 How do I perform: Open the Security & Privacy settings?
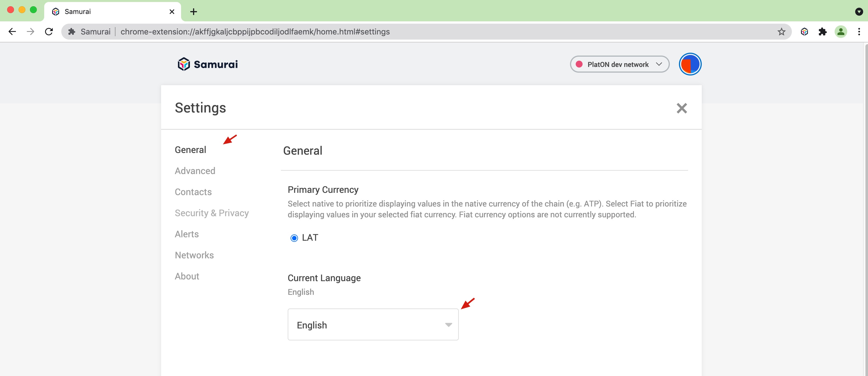pyautogui.click(x=212, y=213)
